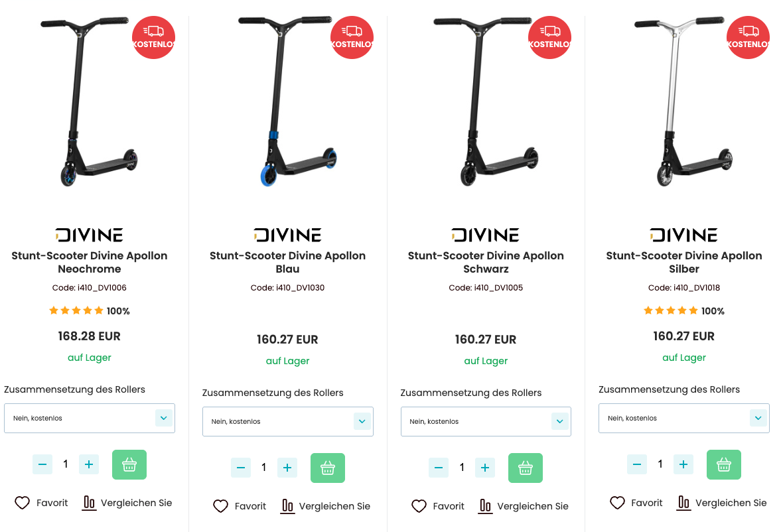Open Zusammensetzung dropdown for Neochrome scooter
Image resolution: width=783 pixels, height=532 pixels.
90,418
